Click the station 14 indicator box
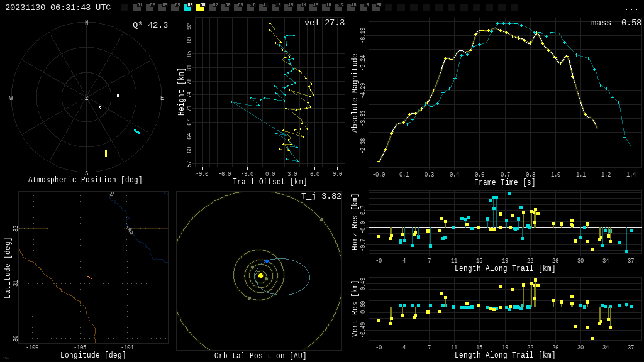 click(301, 8)
